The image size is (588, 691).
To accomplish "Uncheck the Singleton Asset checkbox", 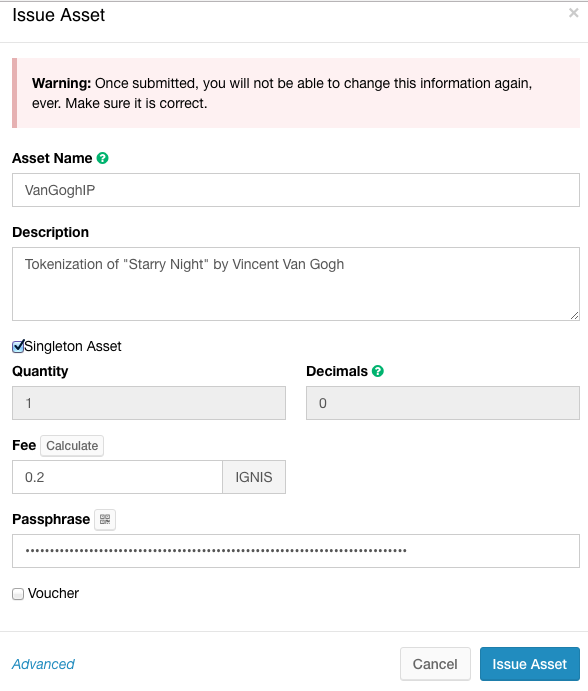I will click(x=18, y=347).
